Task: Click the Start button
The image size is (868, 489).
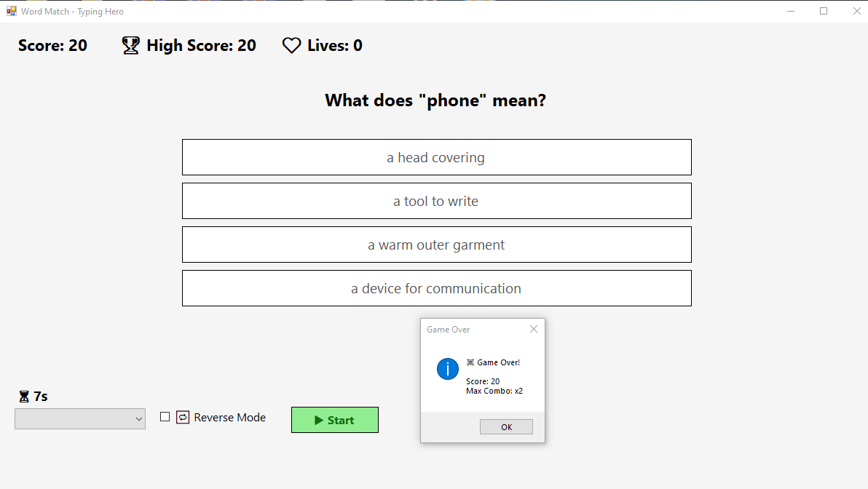Action: pos(335,420)
